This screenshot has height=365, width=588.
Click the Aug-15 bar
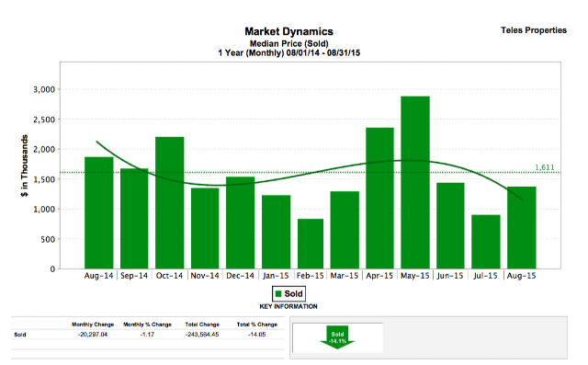(x=522, y=228)
